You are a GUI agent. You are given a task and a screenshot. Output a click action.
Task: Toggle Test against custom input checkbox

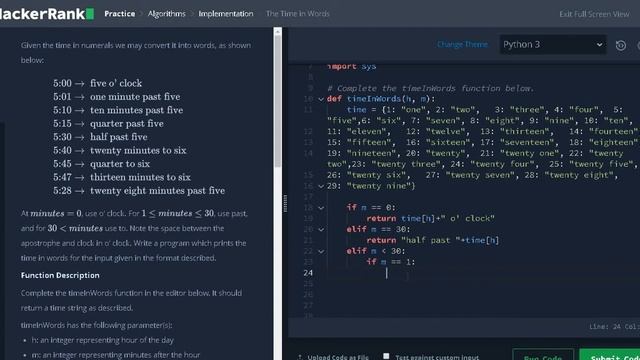[386, 356]
